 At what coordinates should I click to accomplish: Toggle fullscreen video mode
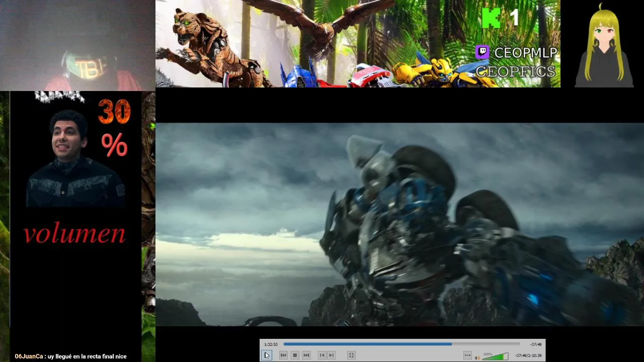(351, 355)
